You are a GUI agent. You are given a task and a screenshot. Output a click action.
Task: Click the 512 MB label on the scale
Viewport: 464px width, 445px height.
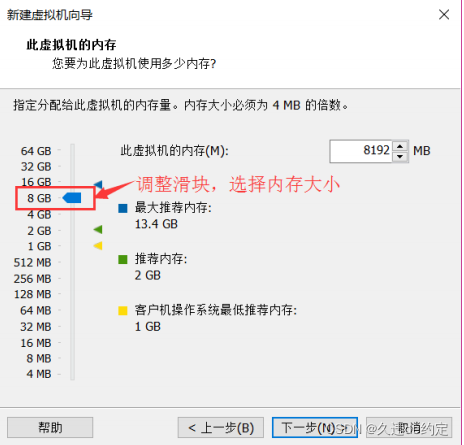pos(33,262)
